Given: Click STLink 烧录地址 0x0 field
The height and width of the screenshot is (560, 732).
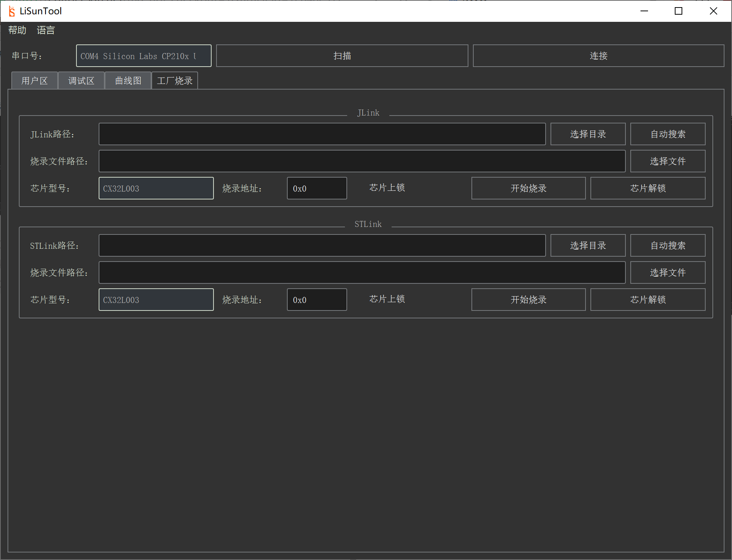Looking at the screenshot, I should tap(316, 300).
